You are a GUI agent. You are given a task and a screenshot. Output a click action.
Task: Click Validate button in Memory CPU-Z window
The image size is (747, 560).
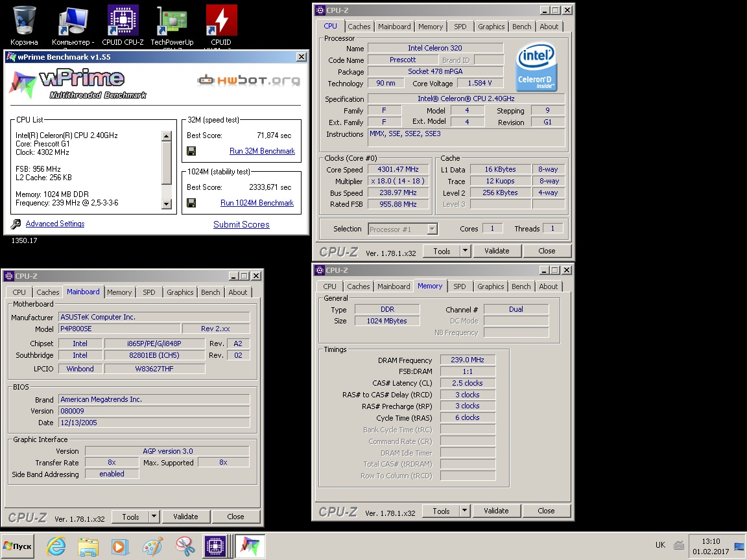click(x=497, y=511)
